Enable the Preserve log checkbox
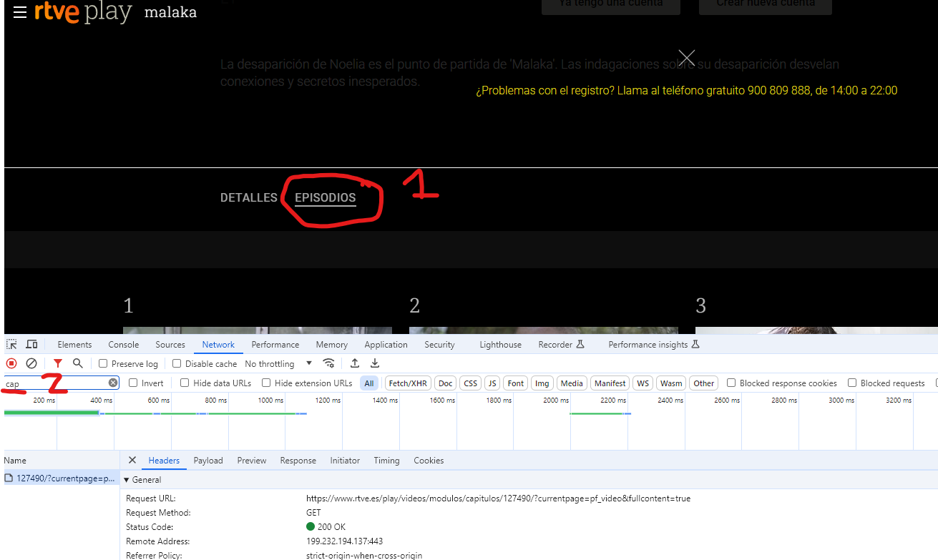 (103, 363)
